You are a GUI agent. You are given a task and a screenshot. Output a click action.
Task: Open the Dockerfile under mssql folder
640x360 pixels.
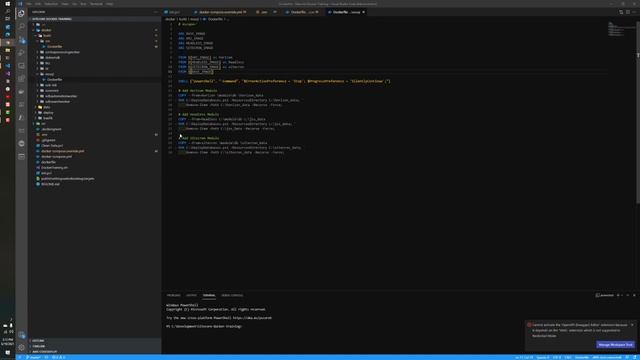point(54,80)
